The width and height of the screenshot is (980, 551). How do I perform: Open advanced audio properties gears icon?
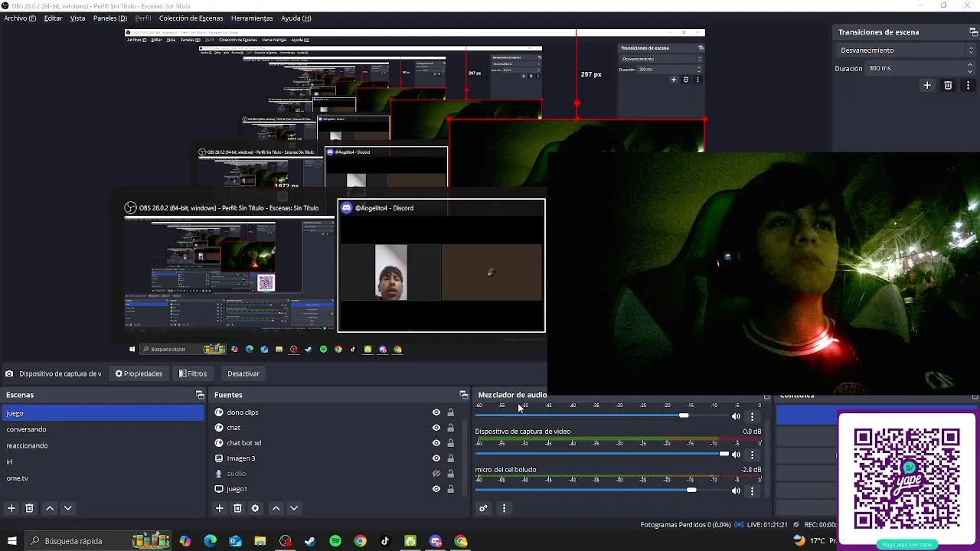click(483, 508)
